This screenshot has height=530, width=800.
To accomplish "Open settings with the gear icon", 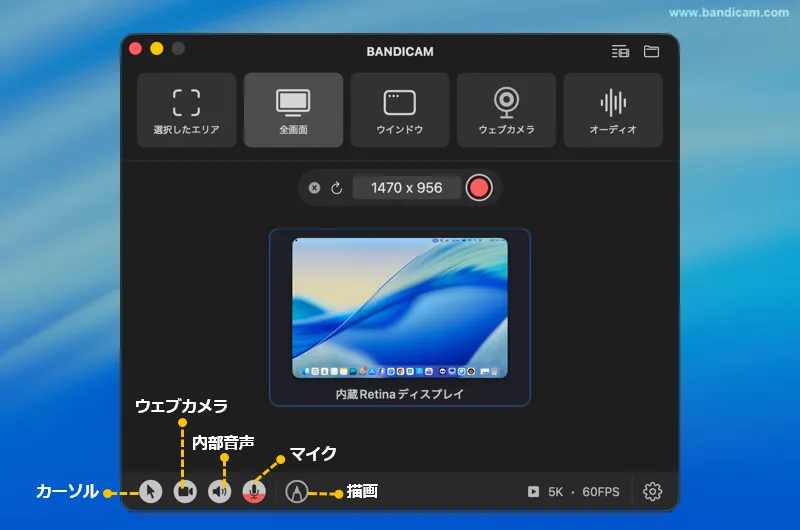I will 653,492.
